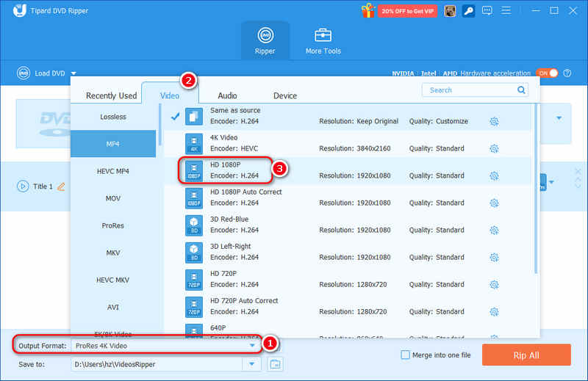Open settings gear for 4K Video preset
588x381 pixels.
point(494,148)
